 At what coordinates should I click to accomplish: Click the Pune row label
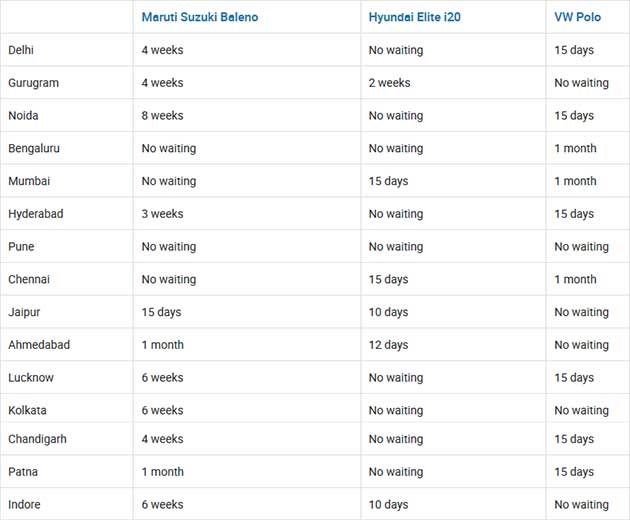click(x=21, y=247)
